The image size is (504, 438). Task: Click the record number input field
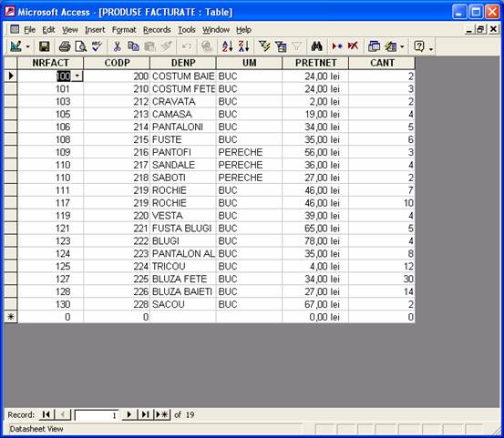(x=97, y=415)
